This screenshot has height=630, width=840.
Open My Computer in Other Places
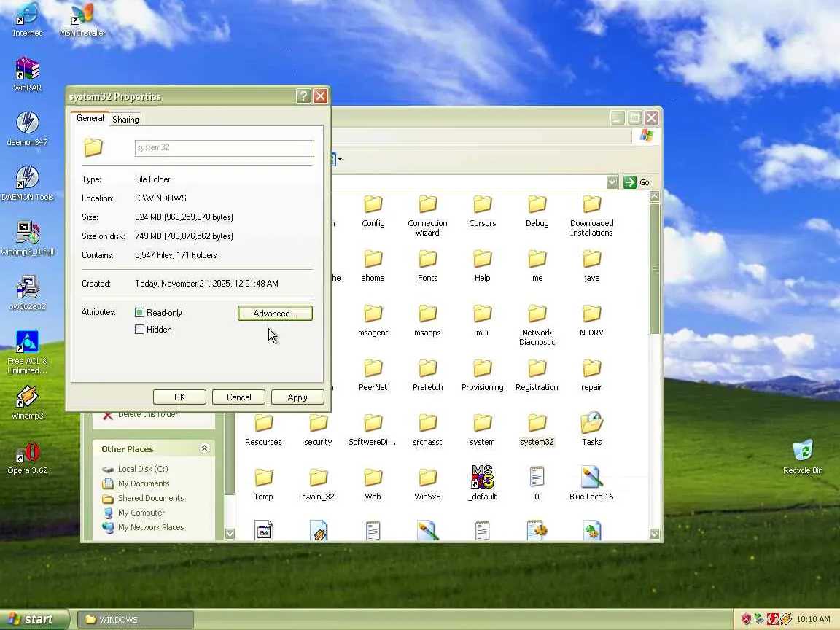[x=141, y=512]
